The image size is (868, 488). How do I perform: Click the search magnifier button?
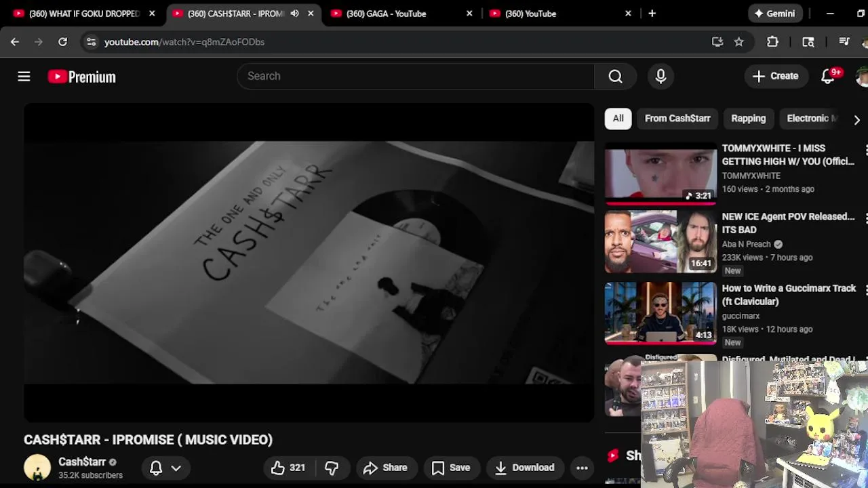click(615, 76)
